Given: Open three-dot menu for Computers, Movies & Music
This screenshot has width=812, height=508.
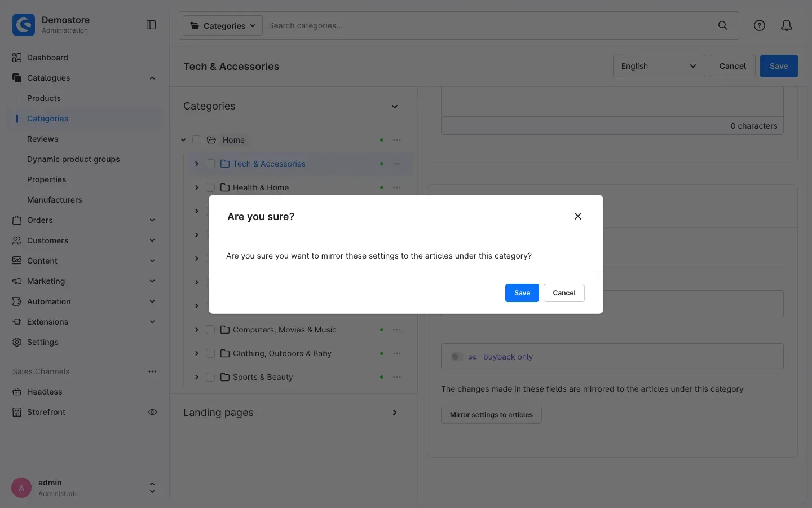Looking at the screenshot, I should (397, 330).
